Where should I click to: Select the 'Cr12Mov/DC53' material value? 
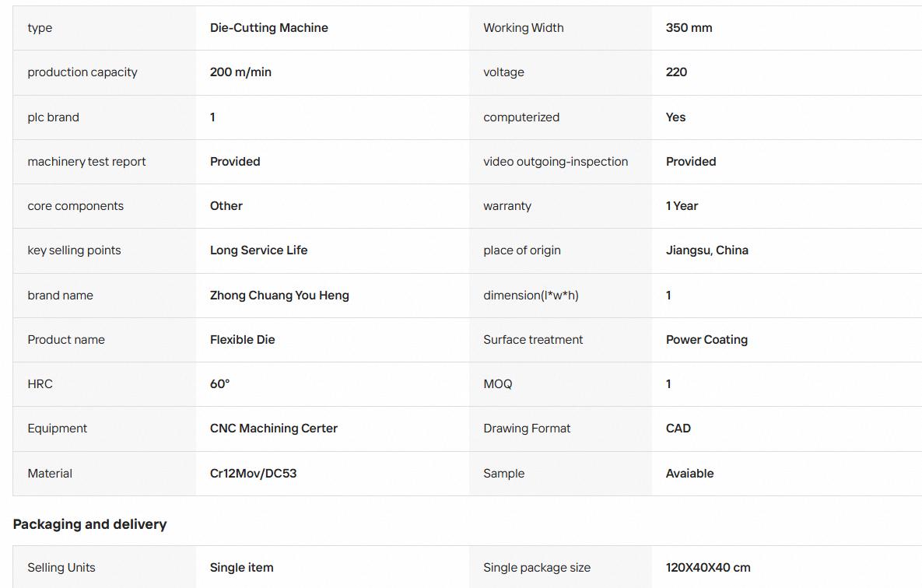[253, 474]
